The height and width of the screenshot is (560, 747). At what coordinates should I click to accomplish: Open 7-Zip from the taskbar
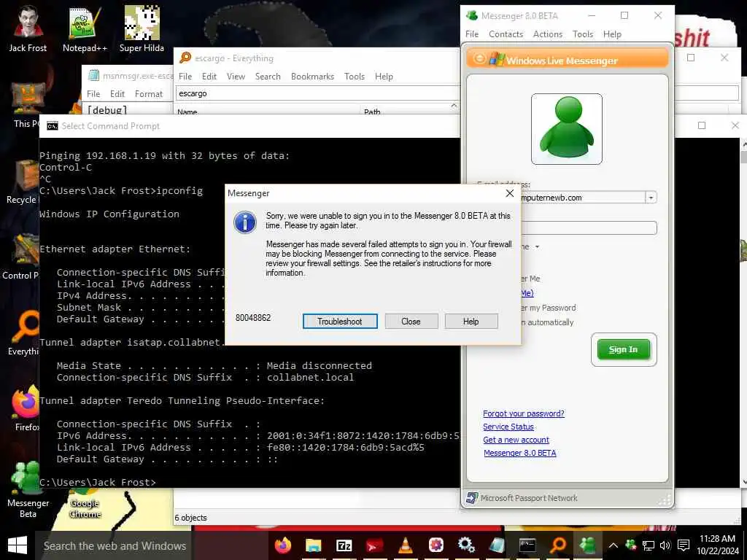(344, 545)
